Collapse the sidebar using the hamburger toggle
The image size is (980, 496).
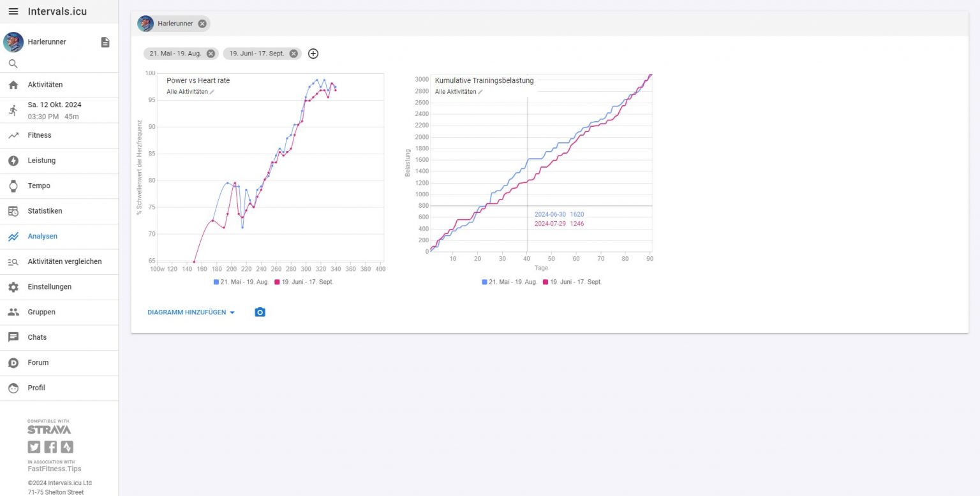tap(13, 11)
